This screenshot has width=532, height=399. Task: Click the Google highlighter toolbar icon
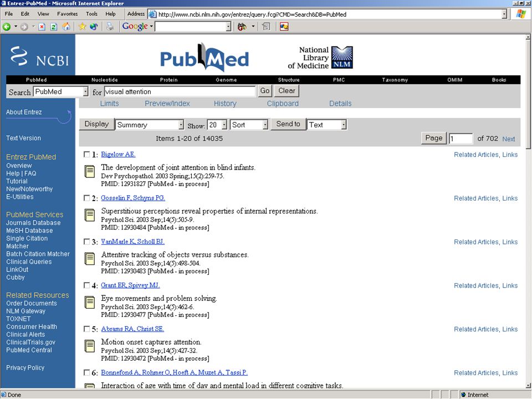[284, 27]
